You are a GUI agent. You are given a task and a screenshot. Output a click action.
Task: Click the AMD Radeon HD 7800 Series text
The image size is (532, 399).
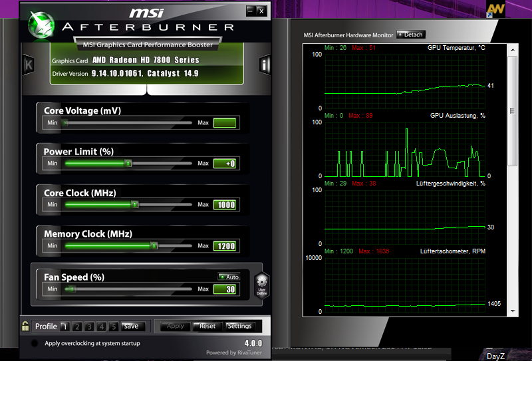pos(146,60)
